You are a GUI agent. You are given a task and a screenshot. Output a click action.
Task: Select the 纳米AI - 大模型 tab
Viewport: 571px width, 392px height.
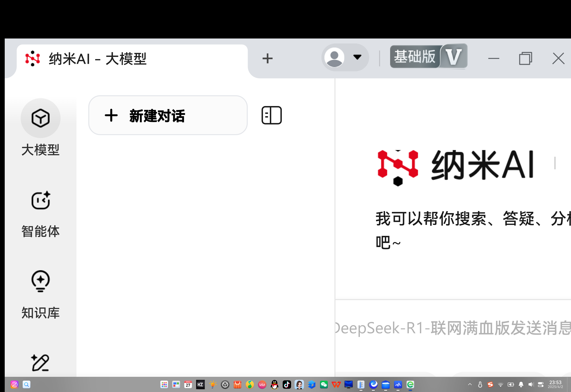pos(132,59)
